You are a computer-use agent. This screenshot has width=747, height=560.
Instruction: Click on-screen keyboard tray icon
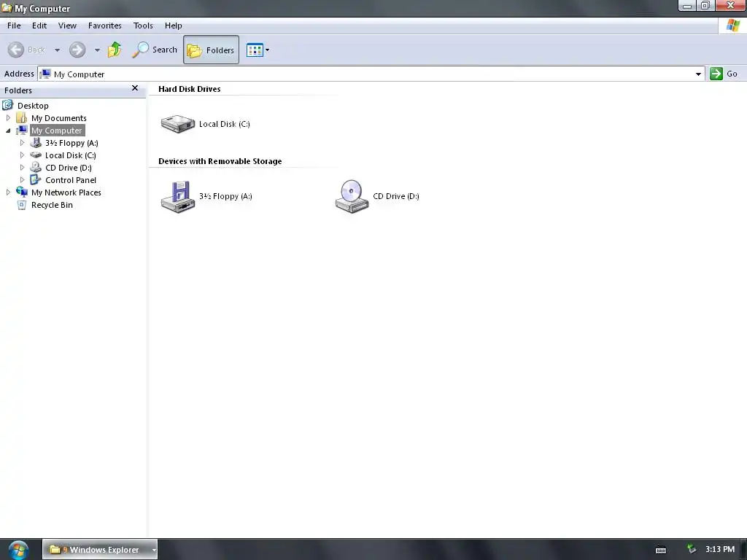pos(661,550)
